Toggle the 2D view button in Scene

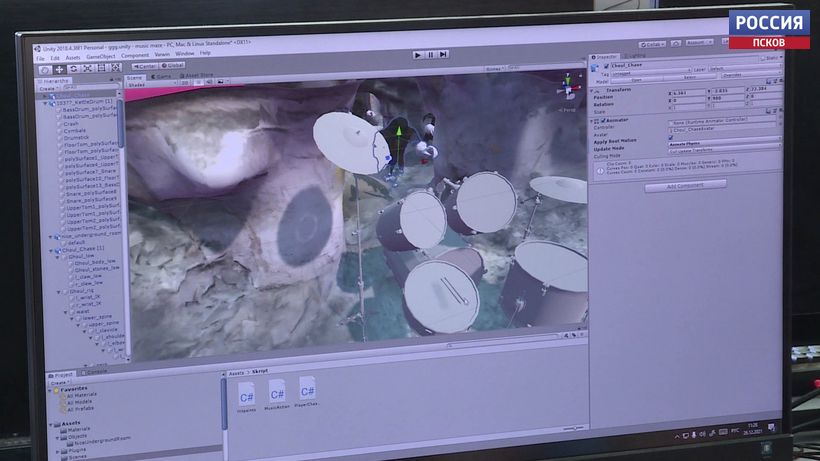[185, 83]
